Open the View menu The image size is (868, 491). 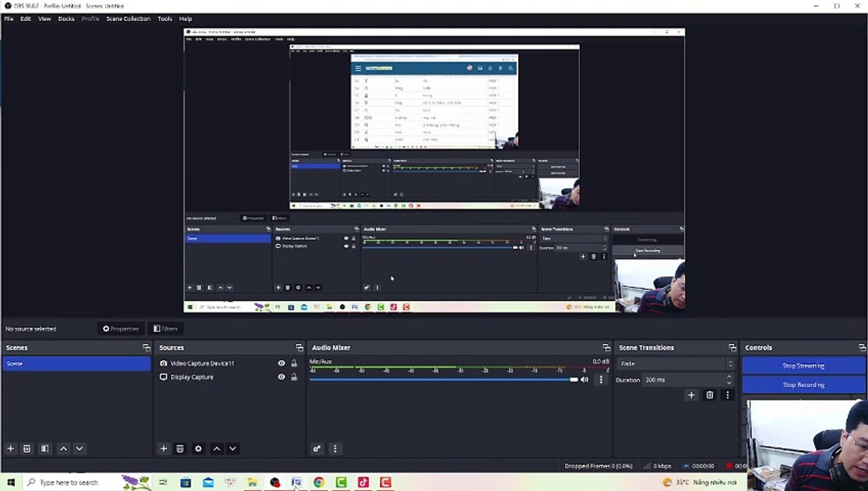(44, 18)
